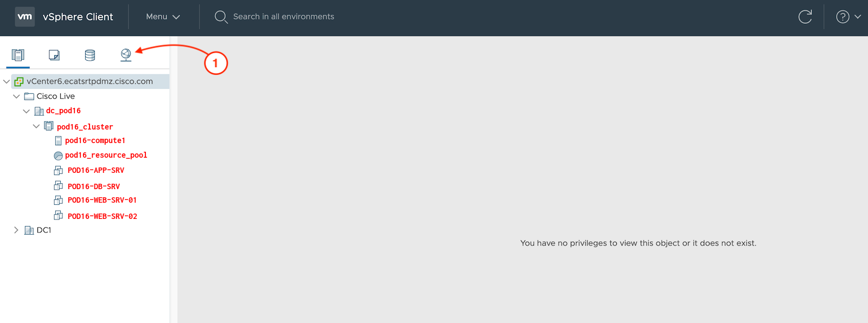The height and width of the screenshot is (323, 868).
Task: Collapse the dc_pod16 datacenter node
Action: coord(26,111)
